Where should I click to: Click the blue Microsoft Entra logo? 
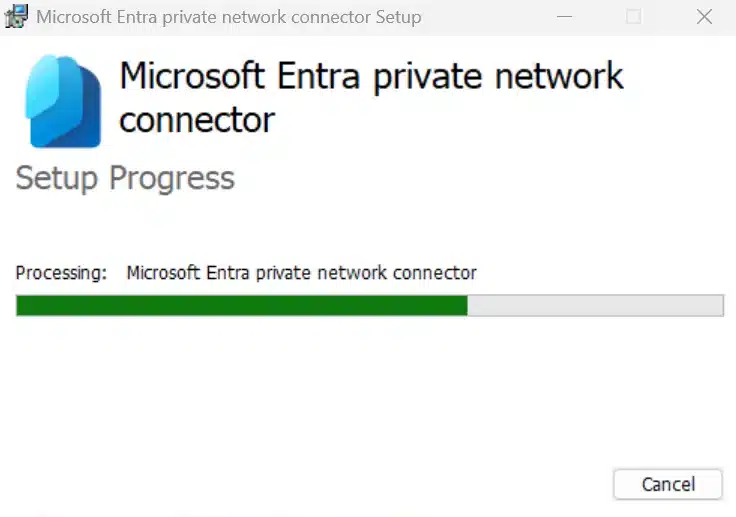pyautogui.click(x=65, y=101)
